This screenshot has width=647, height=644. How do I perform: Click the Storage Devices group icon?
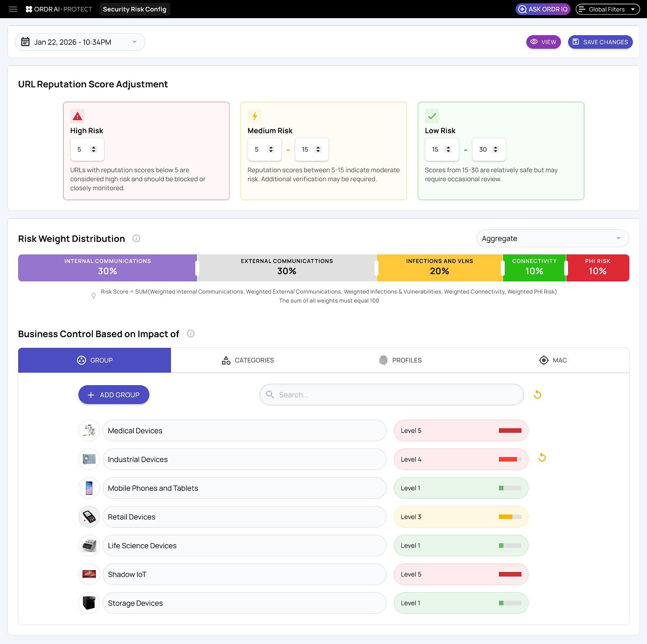point(89,603)
